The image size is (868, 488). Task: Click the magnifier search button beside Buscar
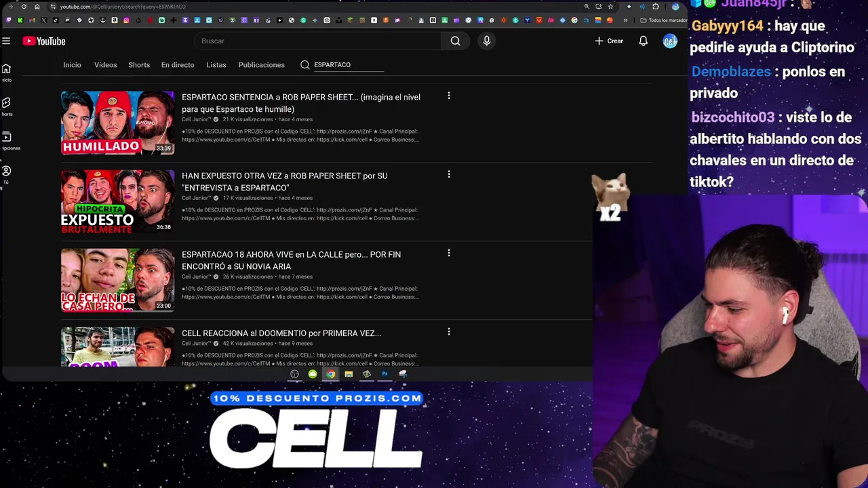(455, 41)
